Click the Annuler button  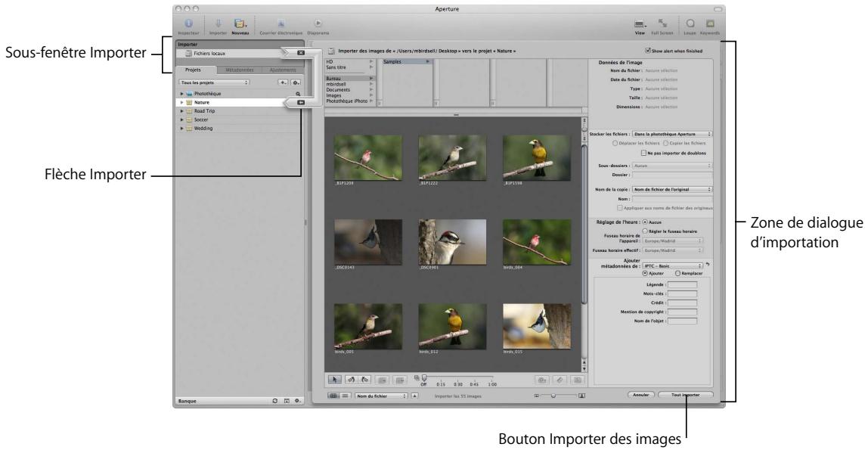coord(641,395)
